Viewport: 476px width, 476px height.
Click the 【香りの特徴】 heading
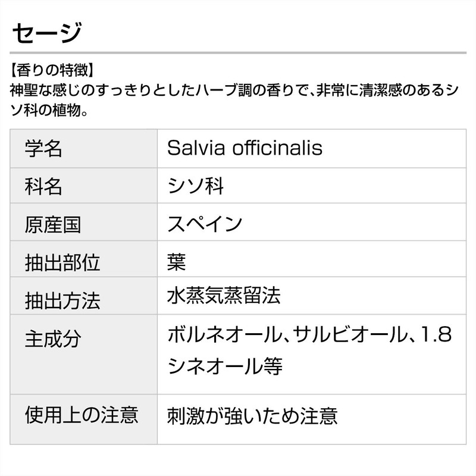pos(51,72)
